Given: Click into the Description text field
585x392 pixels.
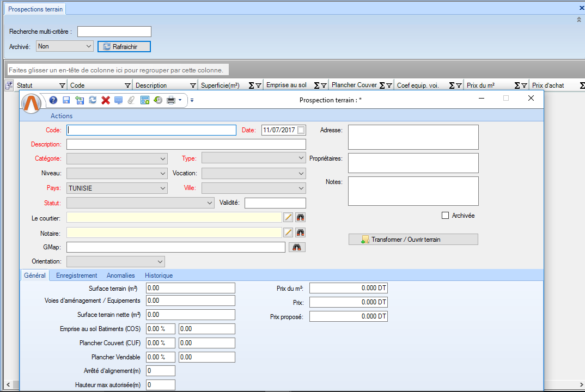Looking at the screenshot, I should pos(186,144).
